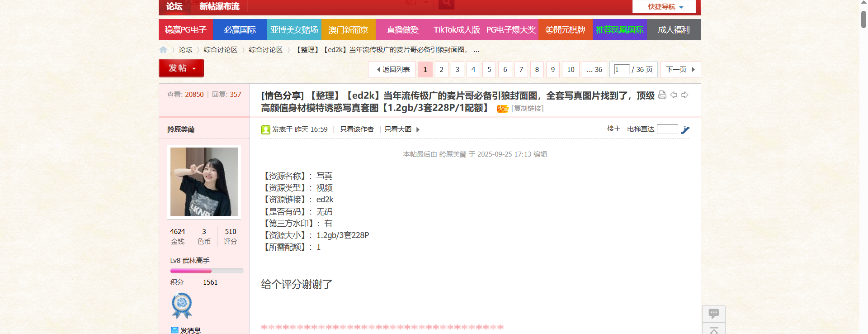Click the 楼主 floor label

(613, 129)
